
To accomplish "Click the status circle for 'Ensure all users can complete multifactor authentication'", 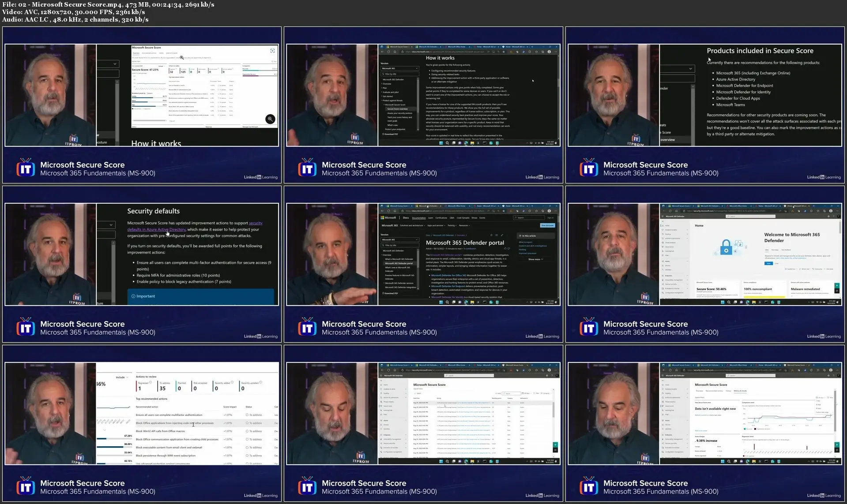I will coord(247,415).
